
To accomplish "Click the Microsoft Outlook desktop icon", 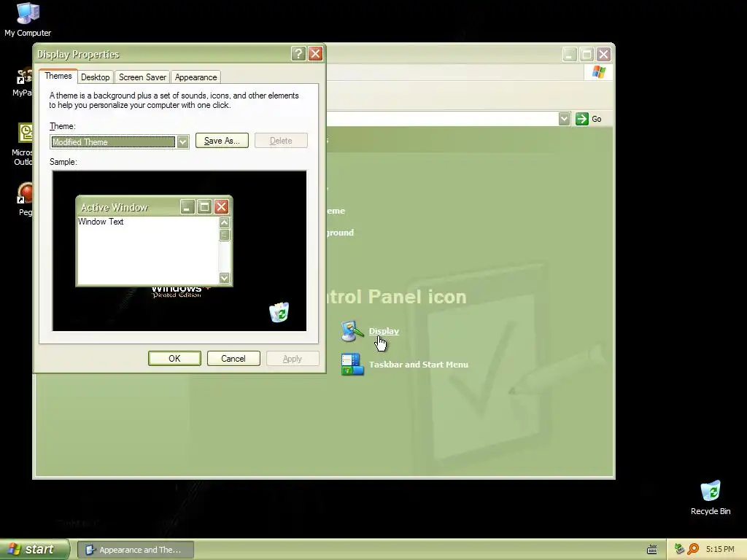I will (x=26, y=133).
